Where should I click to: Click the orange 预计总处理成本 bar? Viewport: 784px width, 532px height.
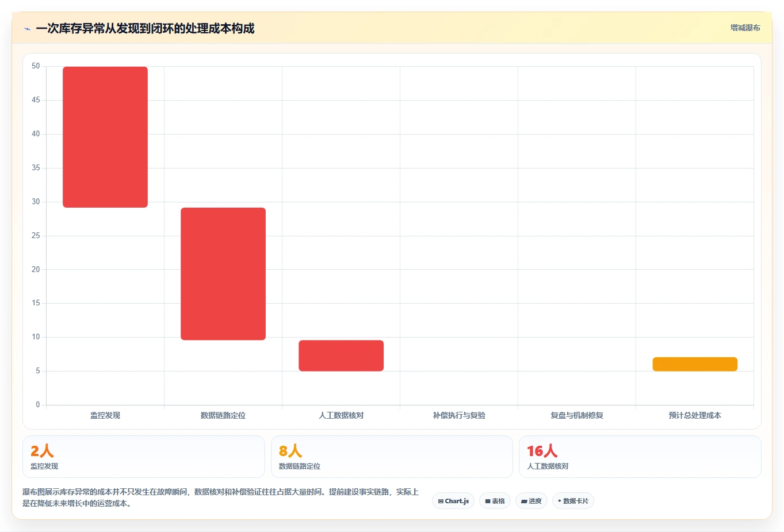click(695, 364)
